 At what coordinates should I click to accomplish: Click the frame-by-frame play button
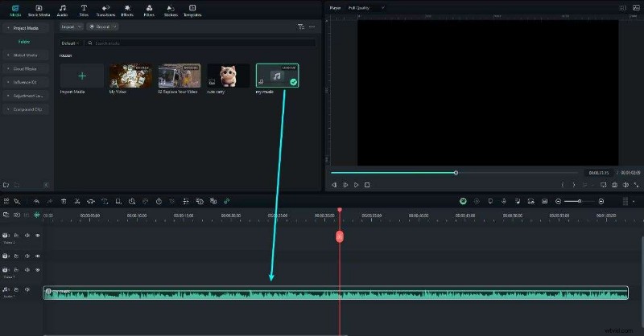tap(345, 185)
